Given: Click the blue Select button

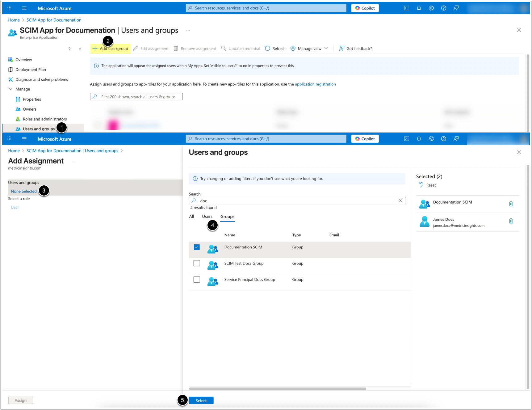Looking at the screenshot, I should pyautogui.click(x=201, y=400).
